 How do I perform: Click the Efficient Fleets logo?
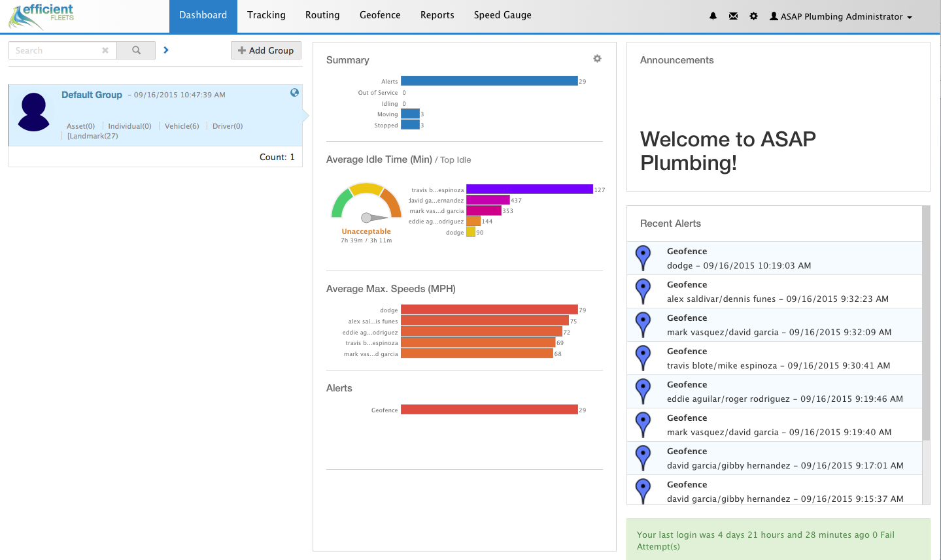pos(41,16)
